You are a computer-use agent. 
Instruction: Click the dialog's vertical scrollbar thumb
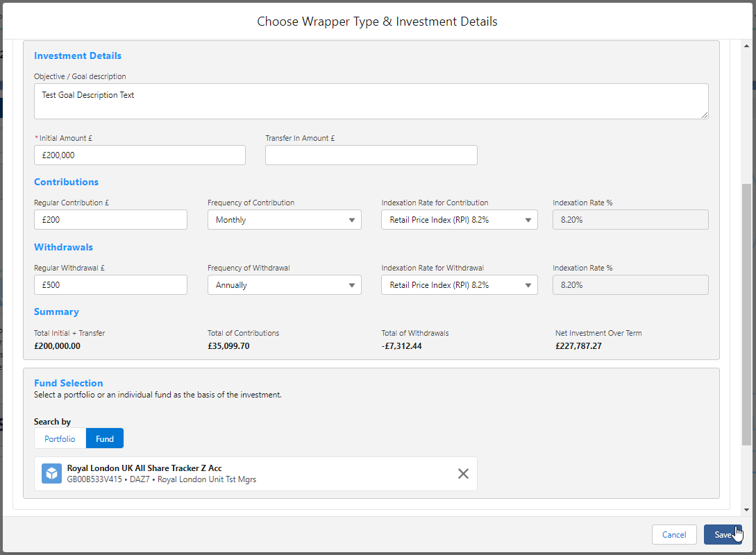click(746, 314)
